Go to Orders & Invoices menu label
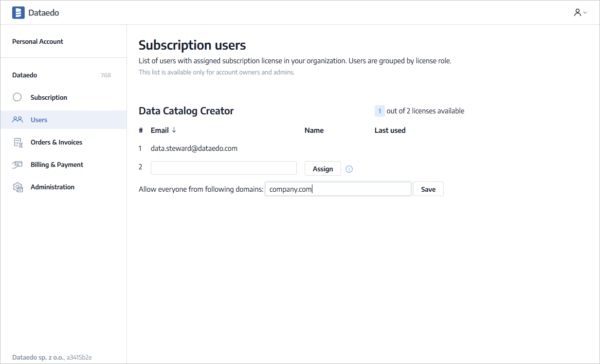 pos(56,143)
